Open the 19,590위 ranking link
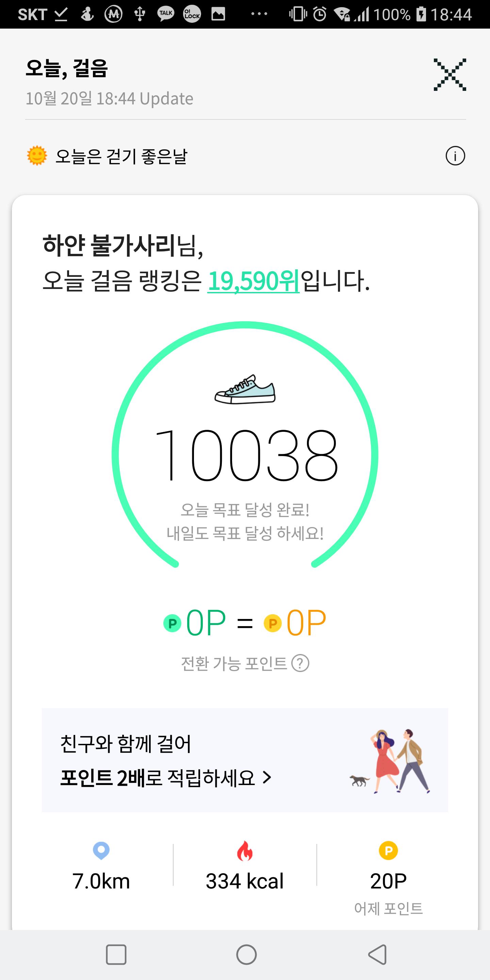Image resolution: width=490 pixels, height=980 pixels. [254, 281]
